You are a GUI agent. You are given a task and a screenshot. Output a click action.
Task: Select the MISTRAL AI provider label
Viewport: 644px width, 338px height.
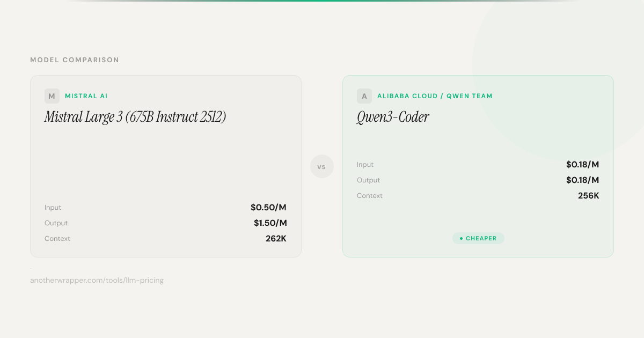point(86,96)
